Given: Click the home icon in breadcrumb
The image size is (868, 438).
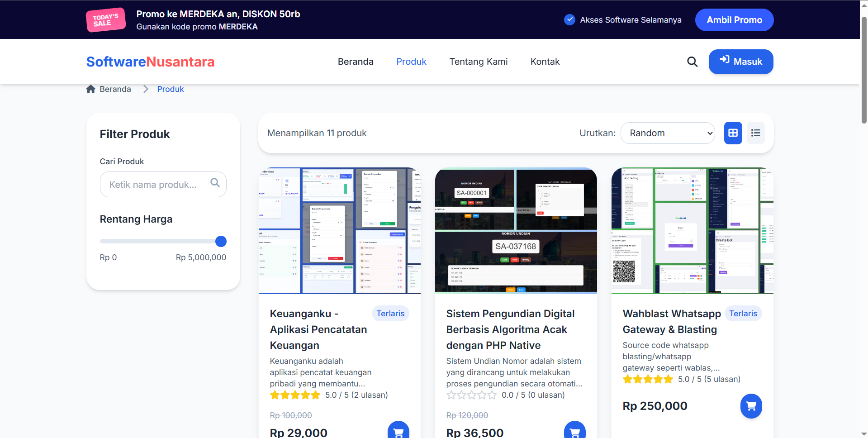Looking at the screenshot, I should 91,89.
